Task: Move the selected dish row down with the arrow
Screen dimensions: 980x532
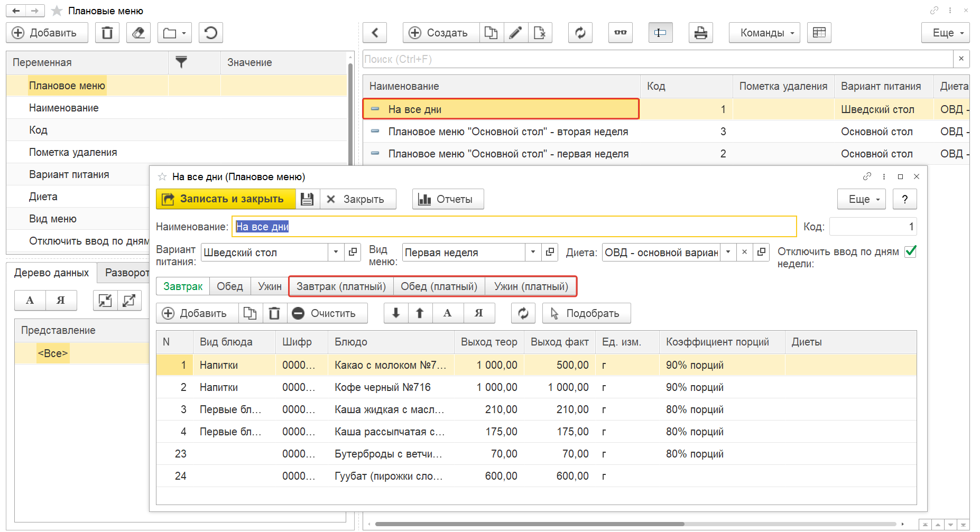Action: point(395,313)
